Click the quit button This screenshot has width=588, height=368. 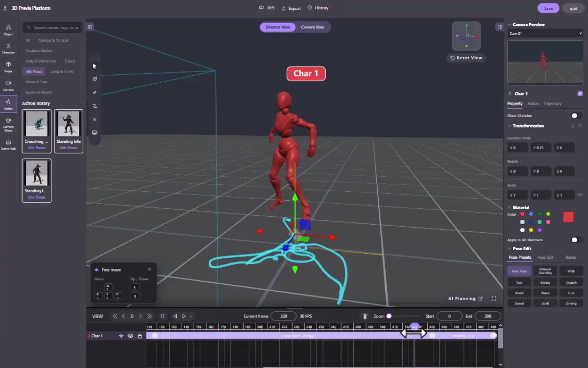[x=573, y=8]
